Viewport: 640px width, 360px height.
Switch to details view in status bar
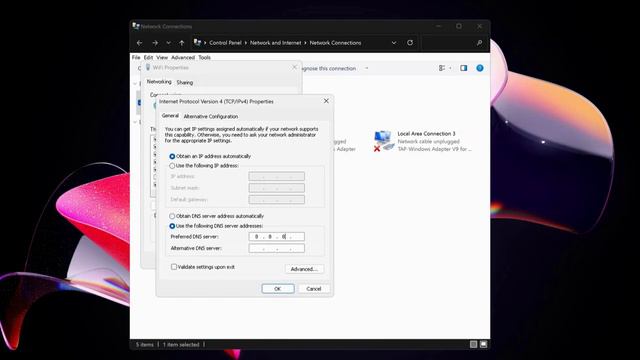click(x=473, y=344)
